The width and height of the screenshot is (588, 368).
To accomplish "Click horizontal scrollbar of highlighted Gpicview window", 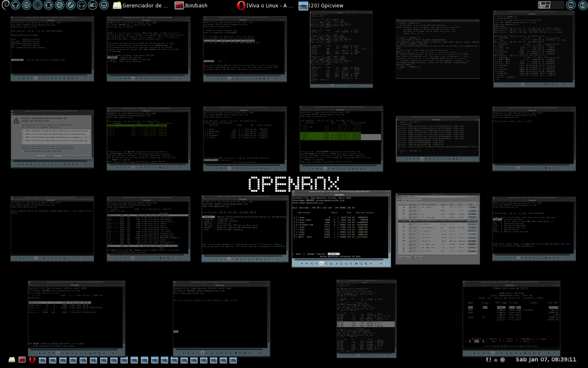I will (x=340, y=260).
